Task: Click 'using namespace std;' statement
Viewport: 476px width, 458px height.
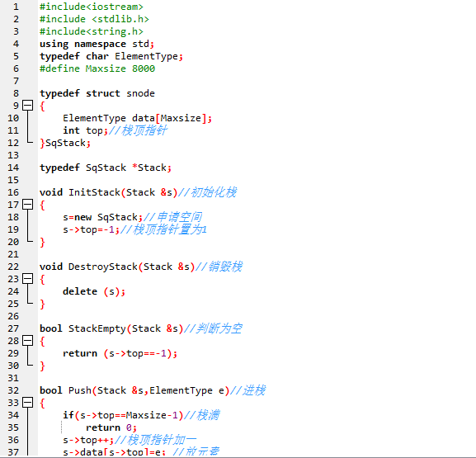Action: pyautogui.click(x=97, y=44)
